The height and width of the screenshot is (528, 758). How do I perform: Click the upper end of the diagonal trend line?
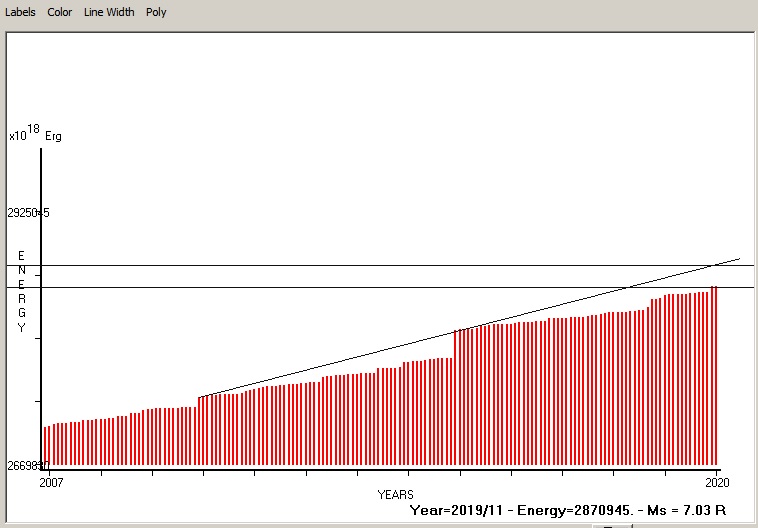tap(739, 259)
